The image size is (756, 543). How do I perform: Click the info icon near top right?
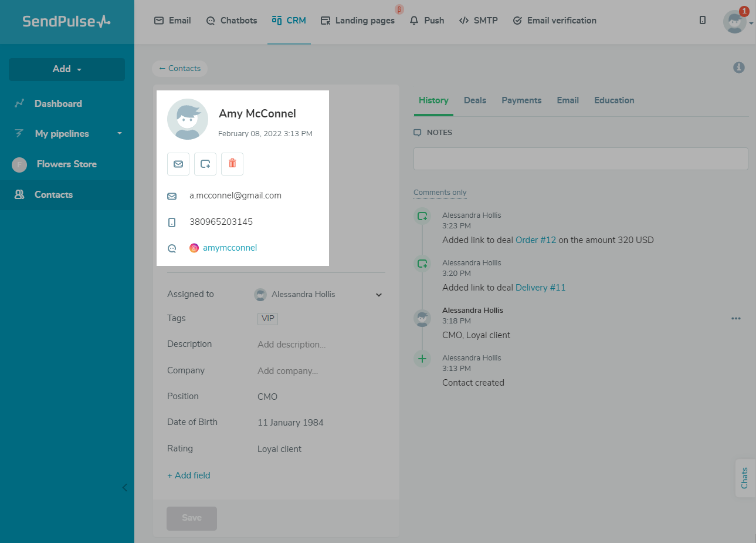click(x=739, y=68)
